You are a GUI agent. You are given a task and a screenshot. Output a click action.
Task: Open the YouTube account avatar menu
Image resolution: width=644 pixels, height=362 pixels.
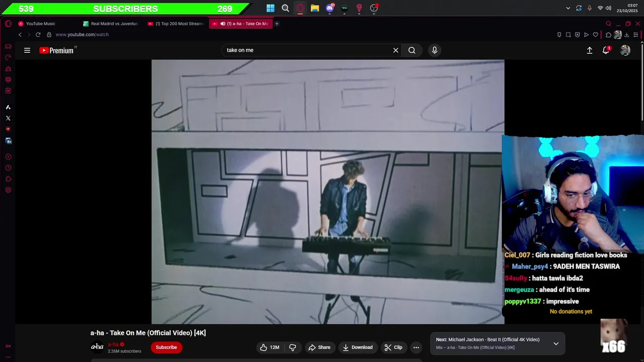point(625,50)
